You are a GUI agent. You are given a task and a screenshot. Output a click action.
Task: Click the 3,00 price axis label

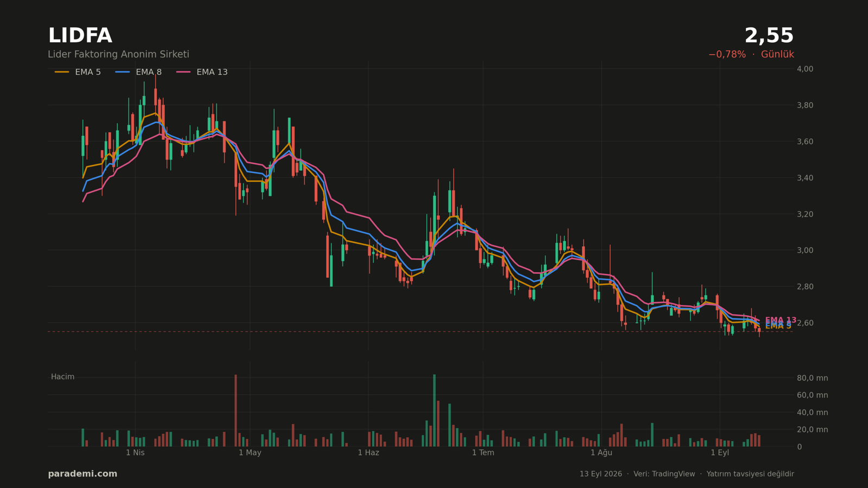pyautogui.click(x=805, y=250)
